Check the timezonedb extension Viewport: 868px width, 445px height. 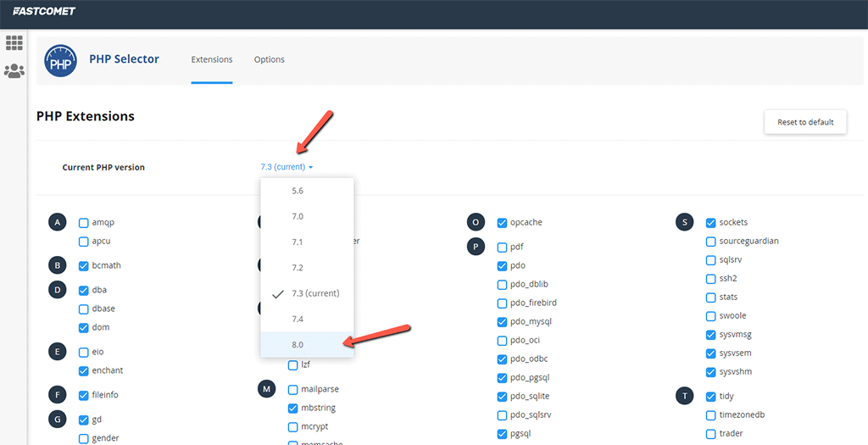(x=711, y=415)
